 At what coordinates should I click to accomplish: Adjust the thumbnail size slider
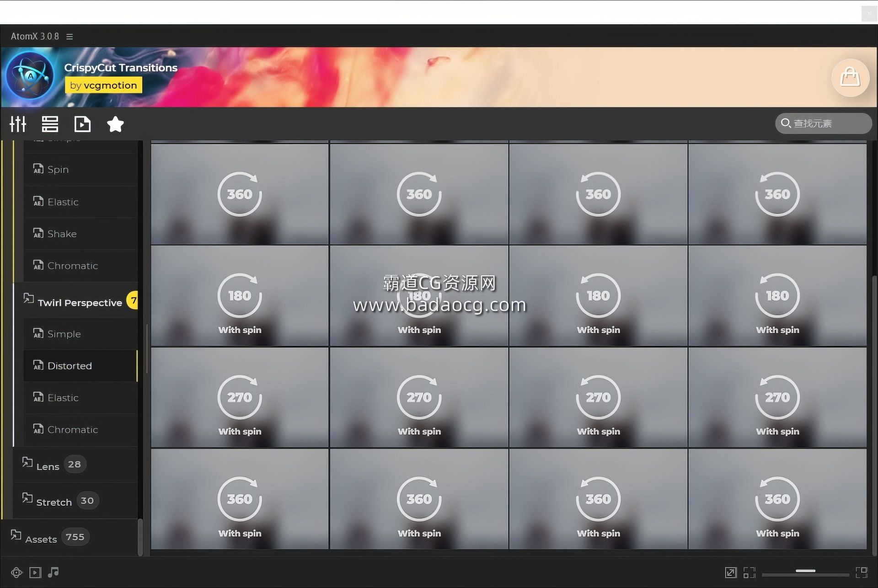pos(805,572)
